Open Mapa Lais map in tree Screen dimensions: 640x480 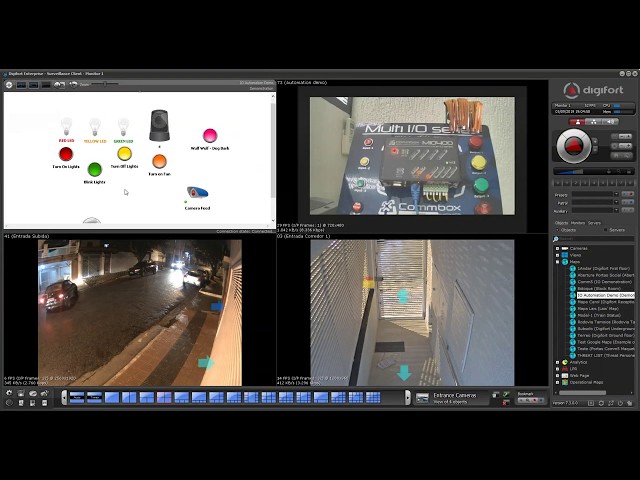pos(598,309)
